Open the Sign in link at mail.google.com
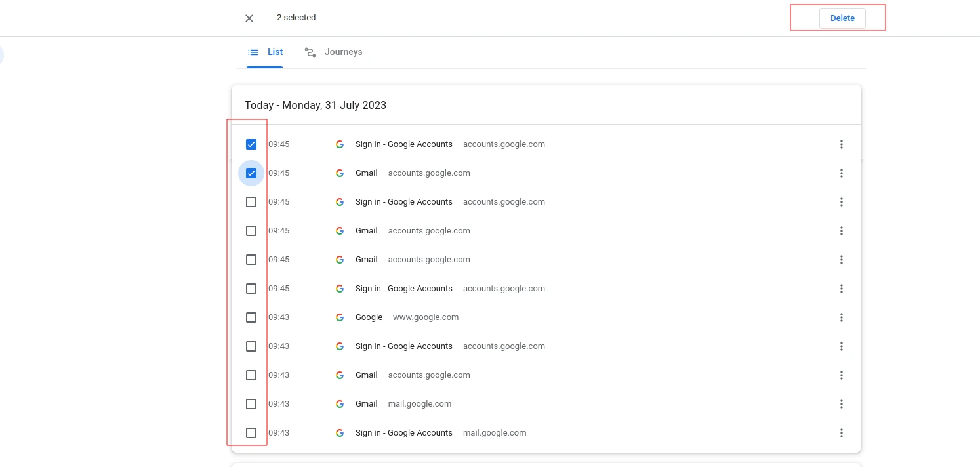This screenshot has height=467, width=980. (403, 433)
